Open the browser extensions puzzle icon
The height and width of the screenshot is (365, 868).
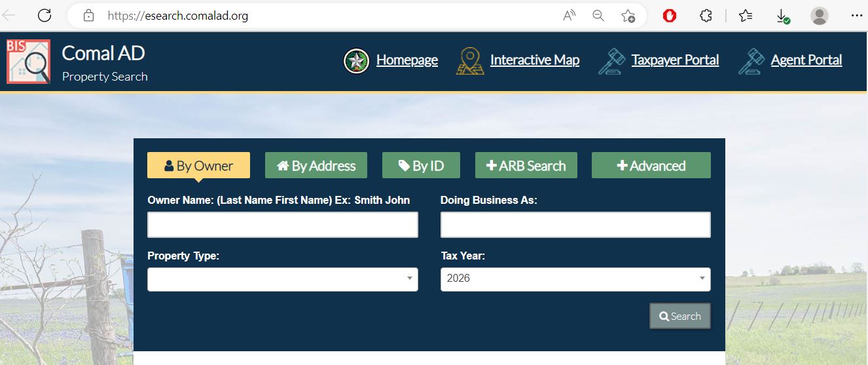pyautogui.click(x=706, y=16)
